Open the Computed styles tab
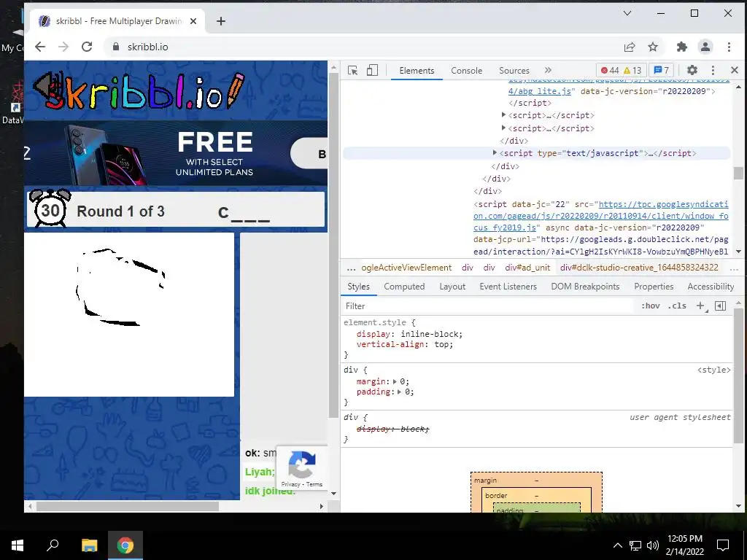Screen dimensions: 747x560 click(404, 286)
